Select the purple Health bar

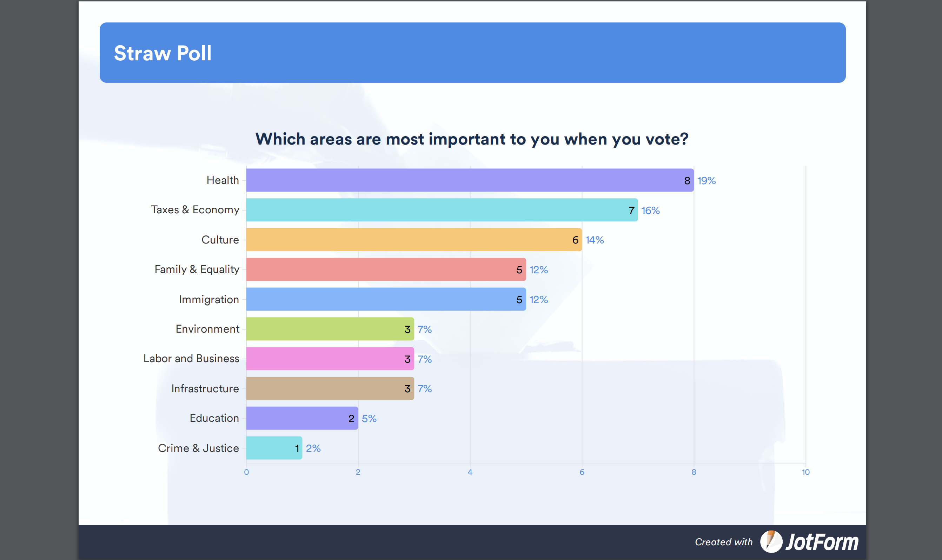pyautogui.click(x=470, y=180)
